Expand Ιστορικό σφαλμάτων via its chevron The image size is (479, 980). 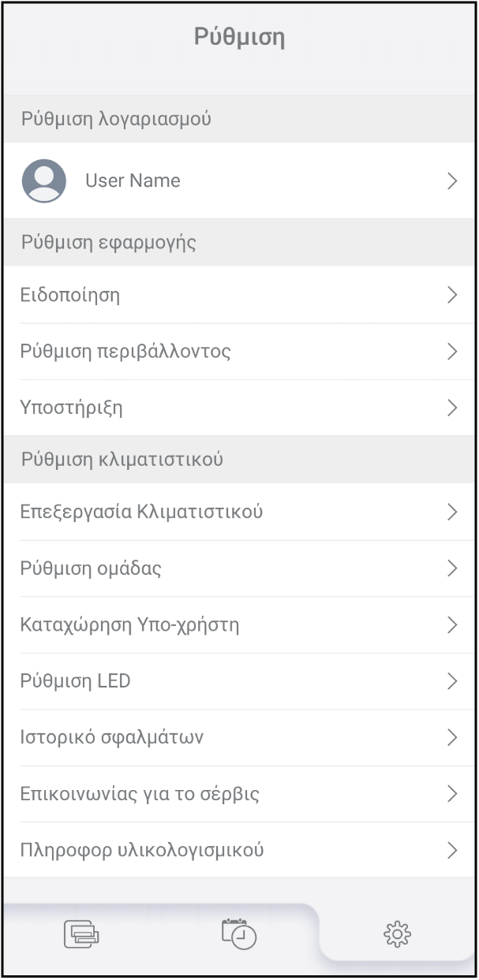pyautogui.click(x=452, y=738)
